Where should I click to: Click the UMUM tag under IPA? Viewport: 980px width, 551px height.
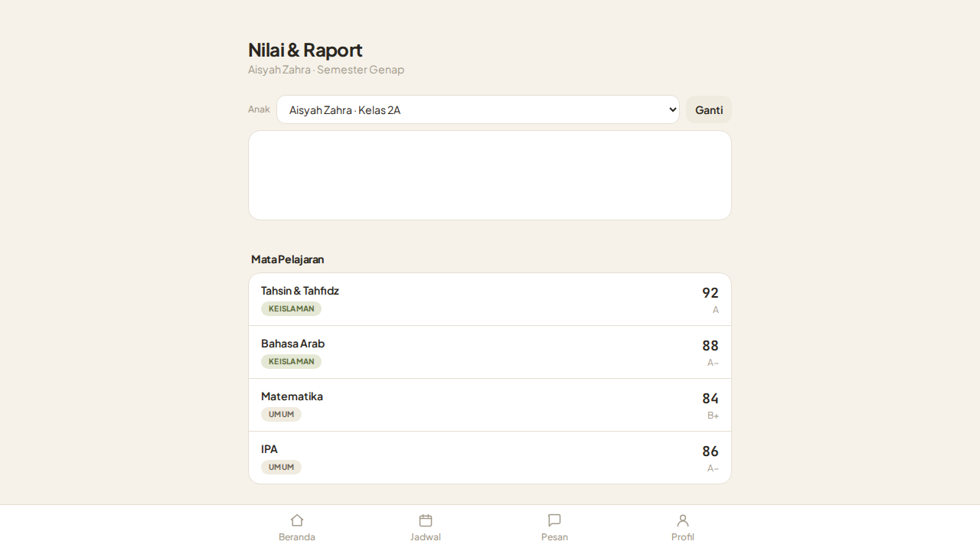(281, 468)
